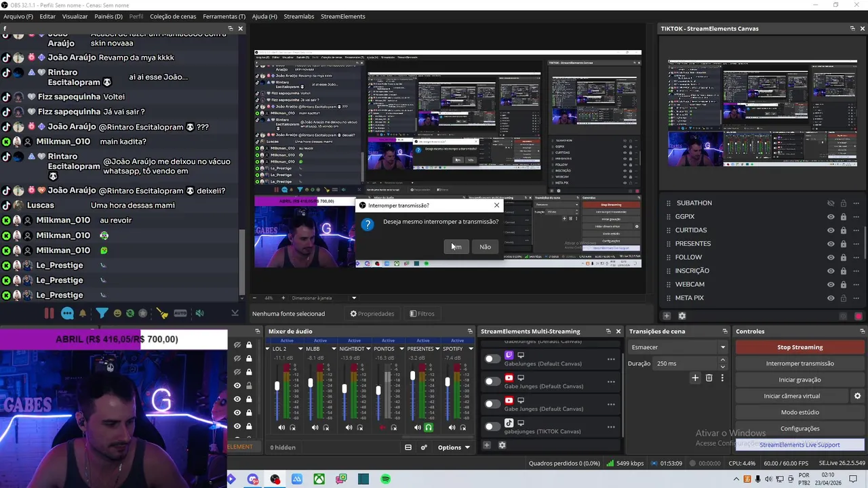This screenshot has height=488, width=868.
Task: Click Iniciar gravação
Action: point(800,380)
